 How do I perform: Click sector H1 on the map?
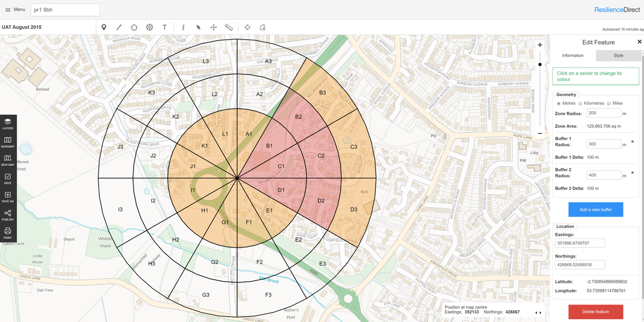(204, 210)
